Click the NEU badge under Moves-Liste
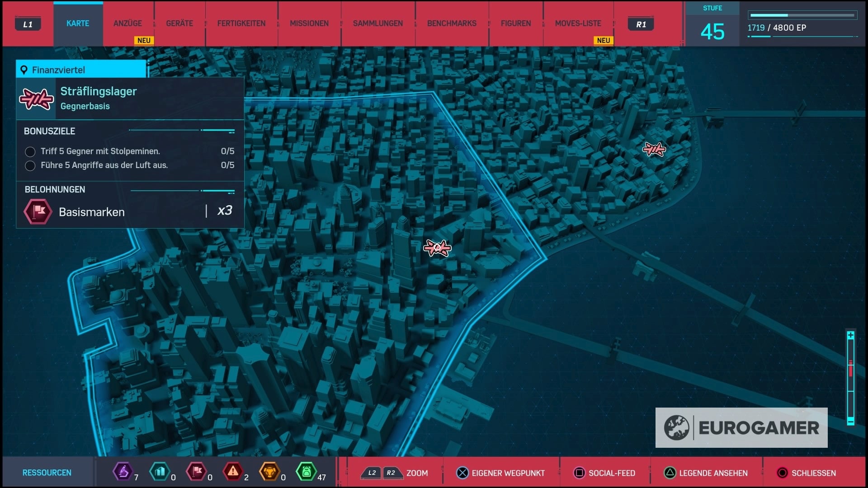The image size is (868, 488). [604, 40]
